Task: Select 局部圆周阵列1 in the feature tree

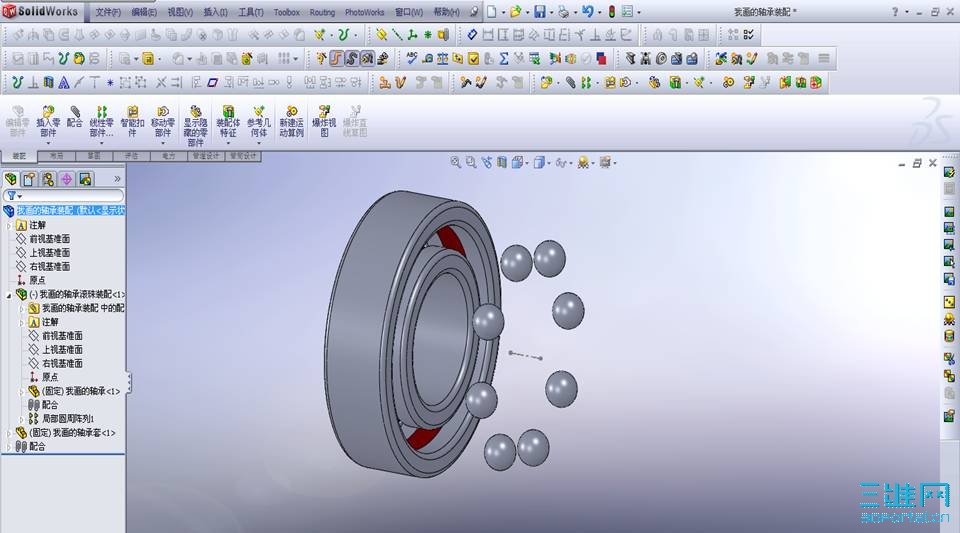Action: coord(68,419)
